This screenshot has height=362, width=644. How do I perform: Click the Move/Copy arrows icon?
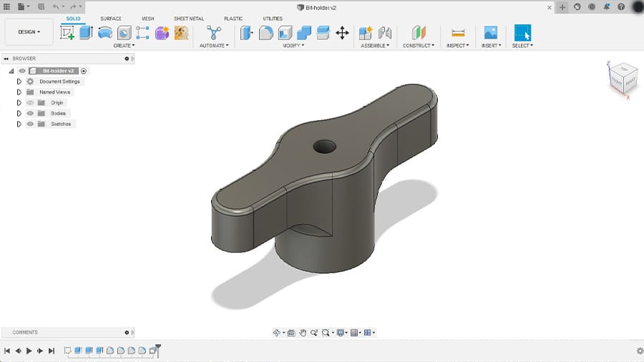[x=342, y=33]
